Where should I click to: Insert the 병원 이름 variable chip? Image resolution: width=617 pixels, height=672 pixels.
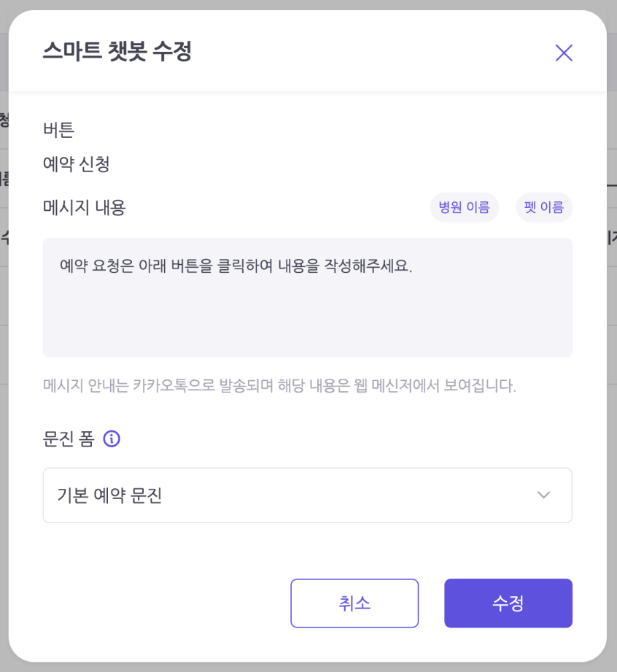click(464, 207)
